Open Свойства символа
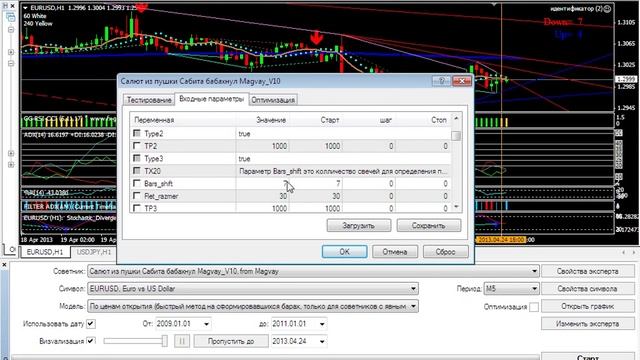Screen dimensions: 640x360 click(587, 289)
